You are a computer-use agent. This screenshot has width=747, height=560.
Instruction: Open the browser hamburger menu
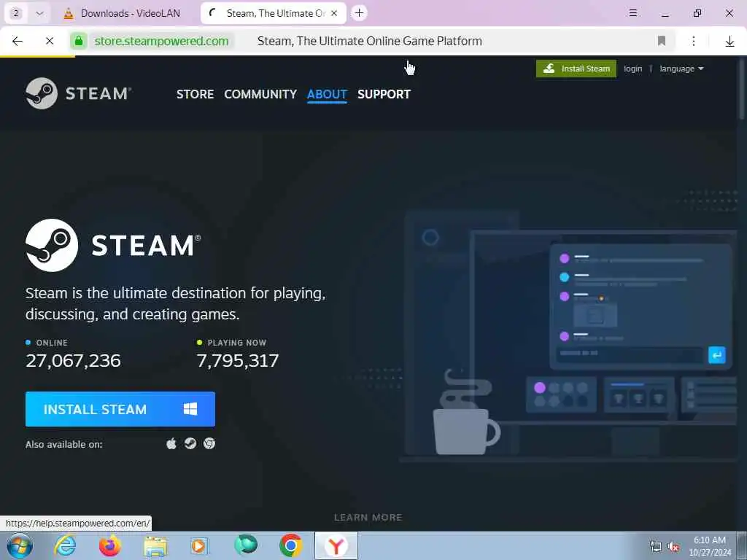tap(632, 13)
